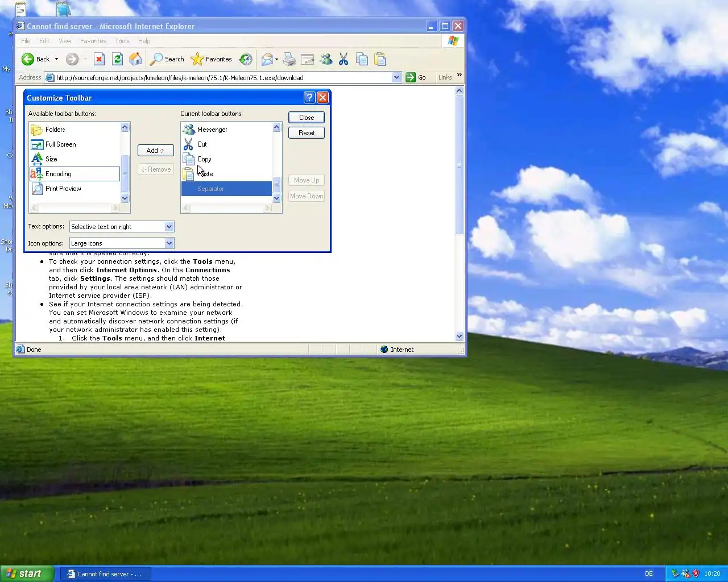Image resolution: width=728 pixels, height=582 pixels.
Task: Select Size in available buttons list
Action: pos(75,159)
